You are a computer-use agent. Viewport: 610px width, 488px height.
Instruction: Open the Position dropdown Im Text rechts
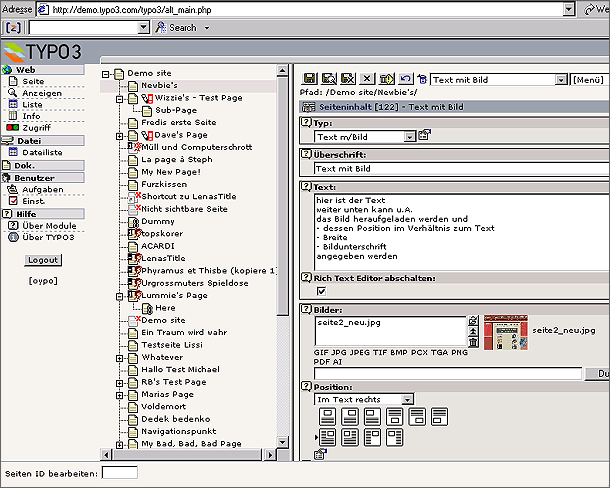(364, 399)
